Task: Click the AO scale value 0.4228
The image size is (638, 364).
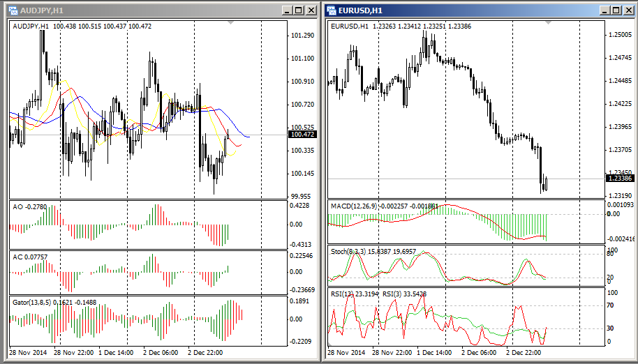Action: (x=300, y=206)
